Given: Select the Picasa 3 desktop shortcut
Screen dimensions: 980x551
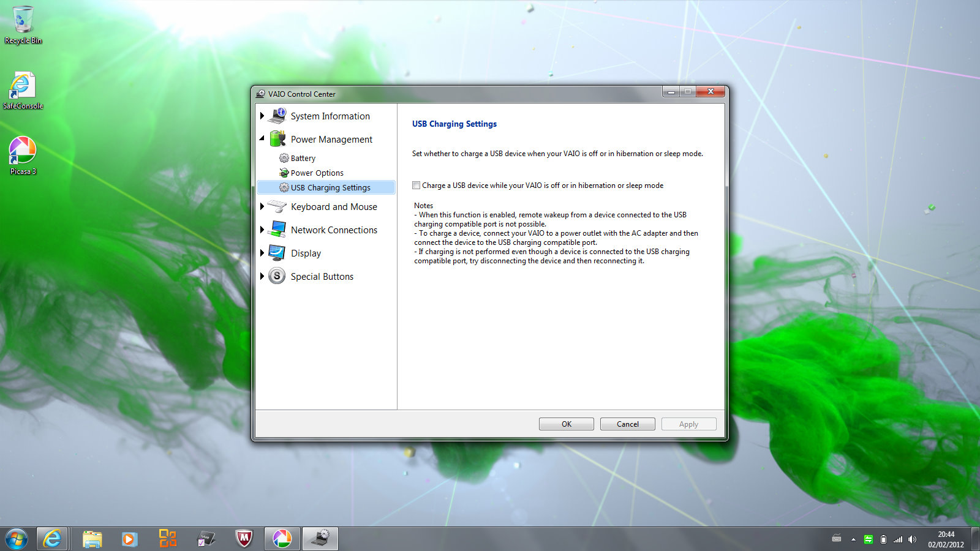Looking at the screenshot, I should [x=23, y=156].
